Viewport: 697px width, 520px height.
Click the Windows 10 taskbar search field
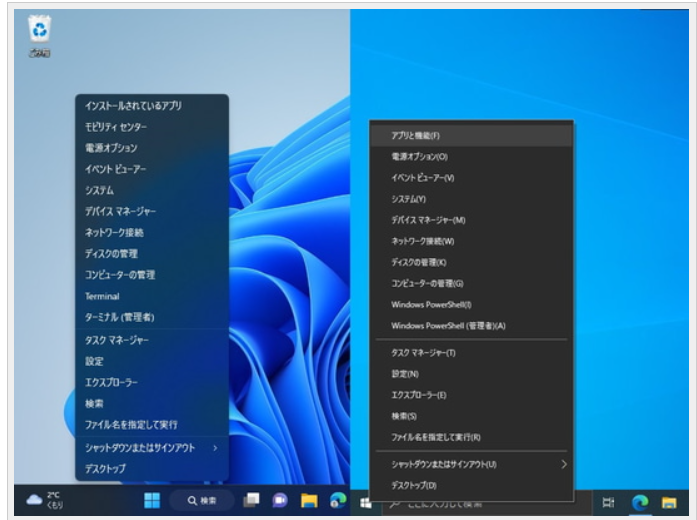pos(488,504)
